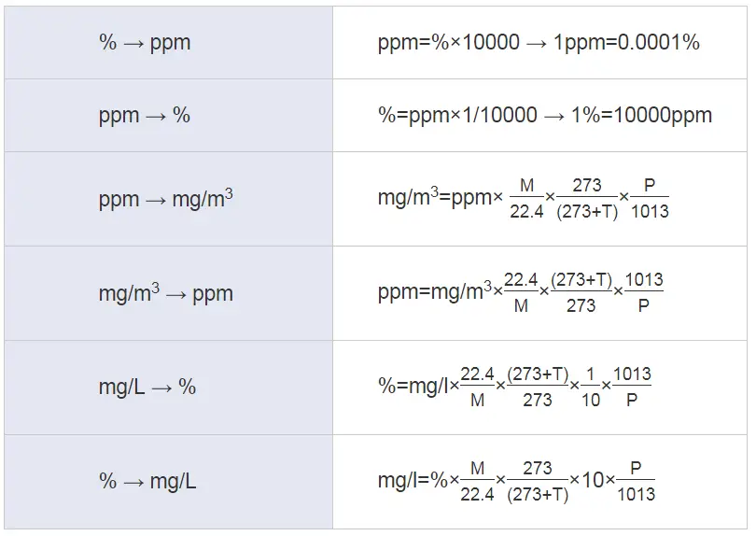This screenshot has width=756, height=536.
Task: Select the 'ppm → %' label cell
Action: point(168,115)
